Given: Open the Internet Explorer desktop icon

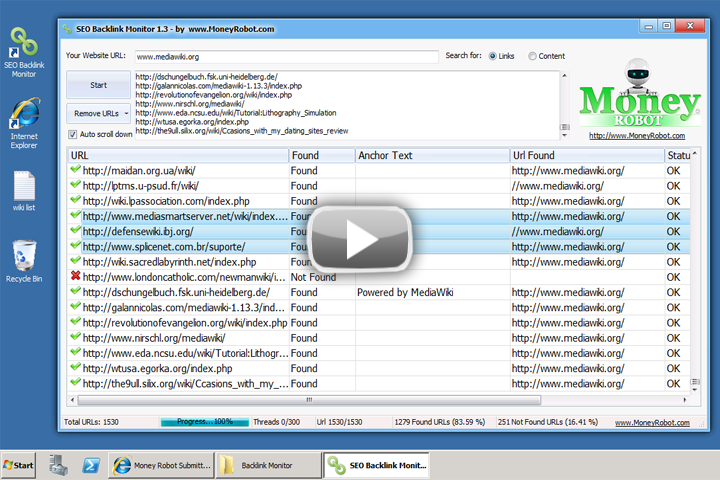Looking at the screenshot, I should click(x=24, y=123).
